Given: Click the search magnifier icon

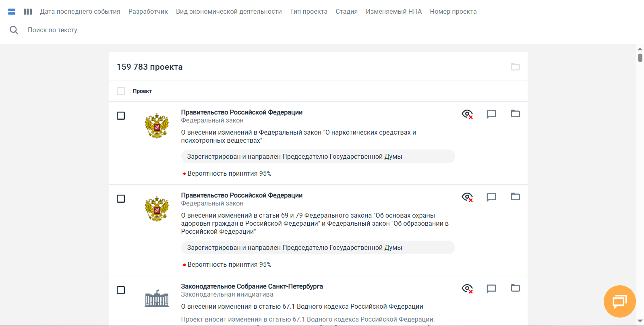Looking at the screenshot, I should (x=14, y=30).
